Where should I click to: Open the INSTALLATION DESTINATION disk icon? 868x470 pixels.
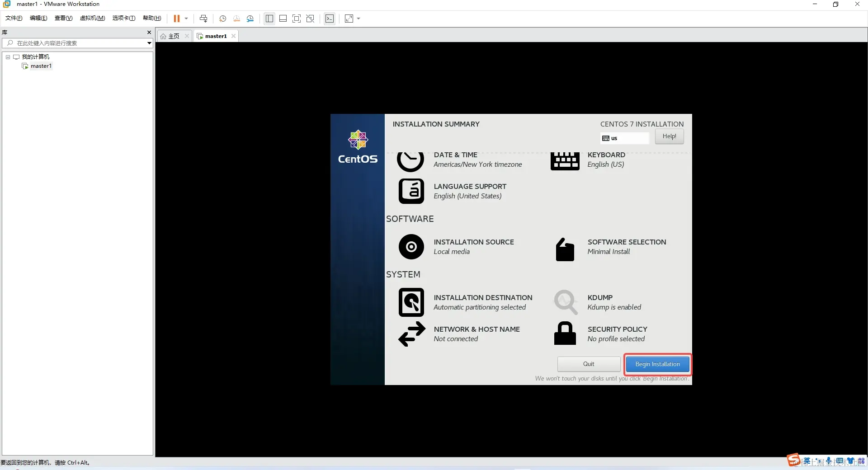[x=411, y=302]
